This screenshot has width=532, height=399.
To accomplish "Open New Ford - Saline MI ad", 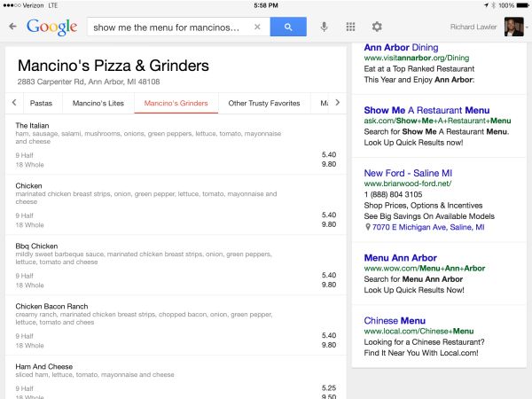I will pyautogui.click(x=408, y=173).
